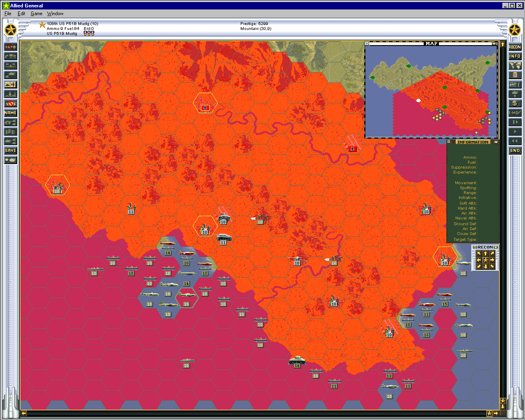
Task: Click the up-right arrow in RECON pad
Action: point(492,254)
